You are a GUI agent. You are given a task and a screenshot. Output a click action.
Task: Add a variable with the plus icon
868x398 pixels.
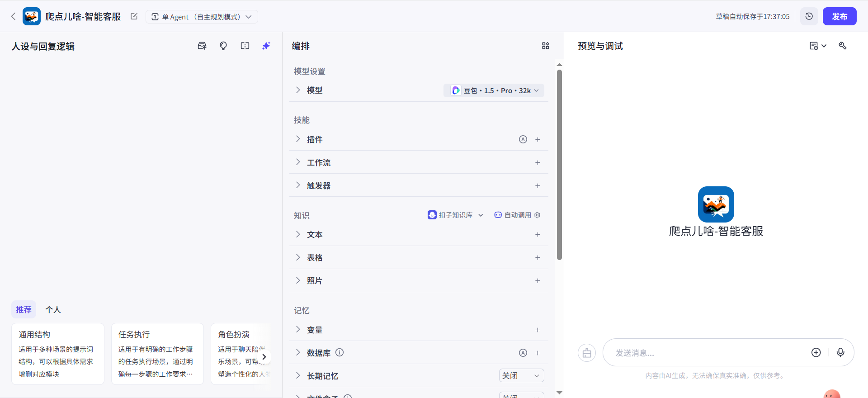click(538, 330)
